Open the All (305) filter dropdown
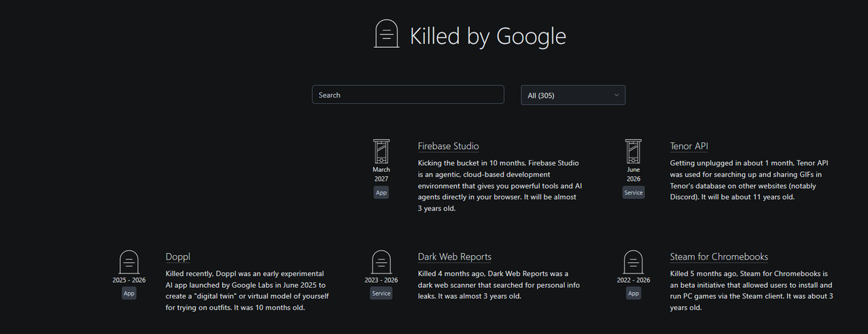The height and width of the screenshot is (334, 868). 573,95
